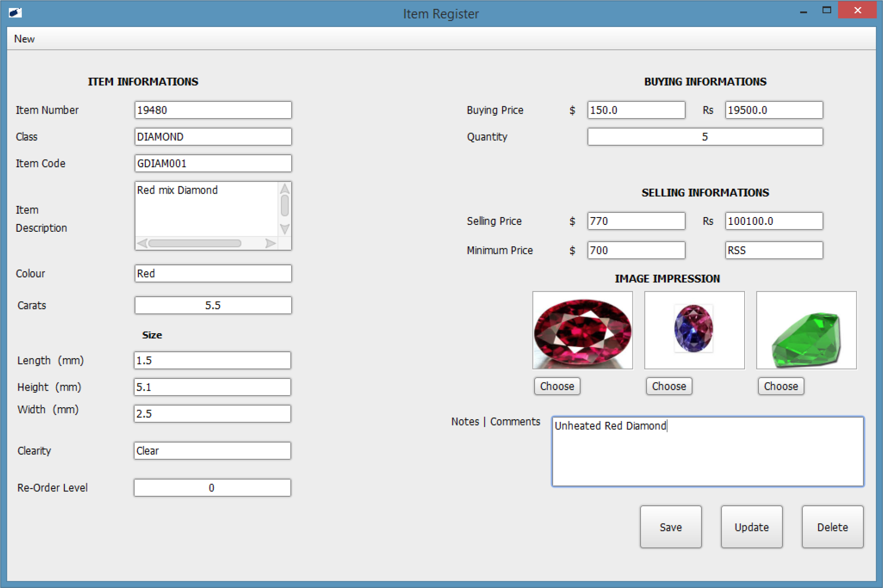Click the description horizontal scrollbar thumb
Image resolution: width=883 pixels, height=588 pixels.
click(195, 243)
